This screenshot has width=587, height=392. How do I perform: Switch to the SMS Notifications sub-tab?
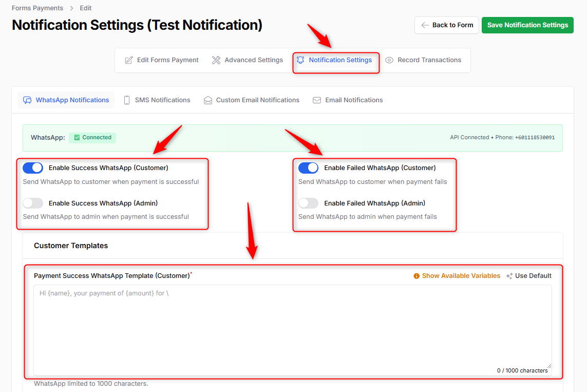click(x=157, y=100)
